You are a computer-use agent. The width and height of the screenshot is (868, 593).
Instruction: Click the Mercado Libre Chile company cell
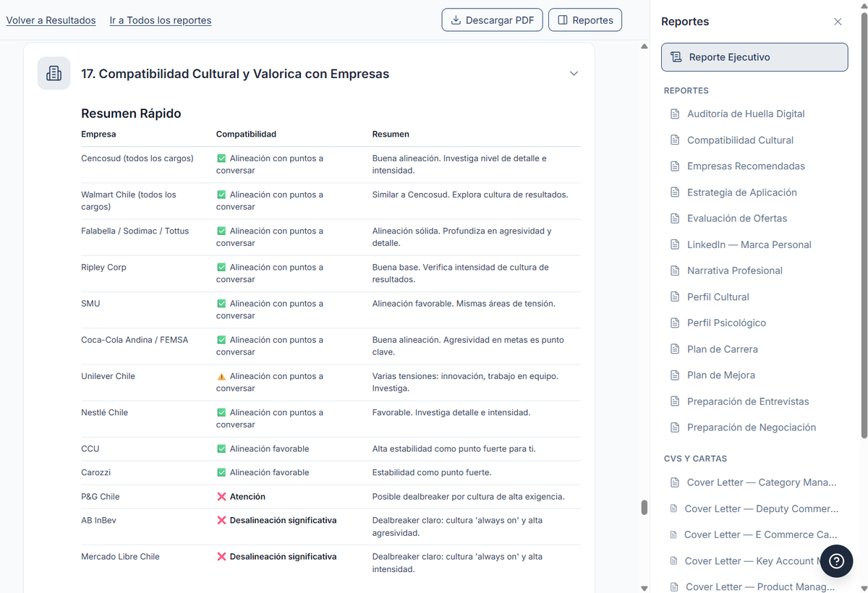pyautogui.click(x=120, y=557)
